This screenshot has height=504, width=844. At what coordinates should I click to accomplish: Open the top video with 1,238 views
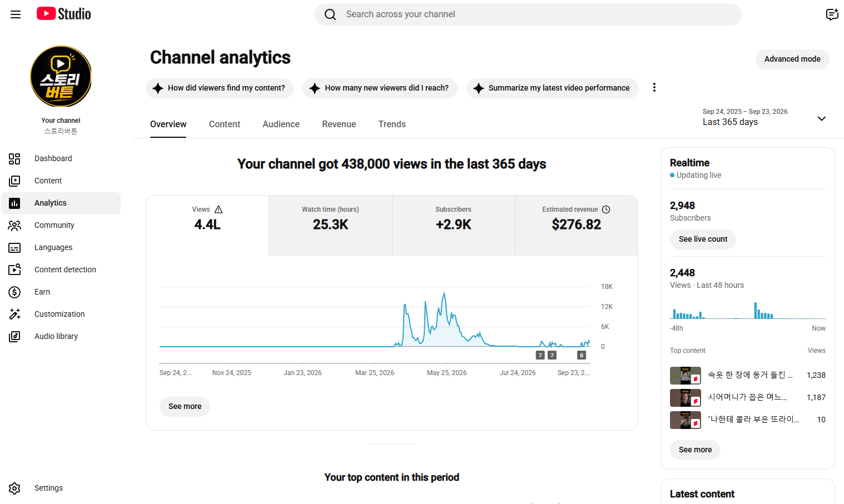(747, 376)
